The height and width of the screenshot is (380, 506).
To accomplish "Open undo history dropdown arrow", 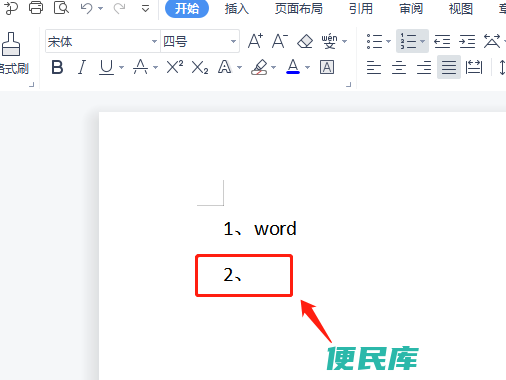I will click(x=101, y=8).
